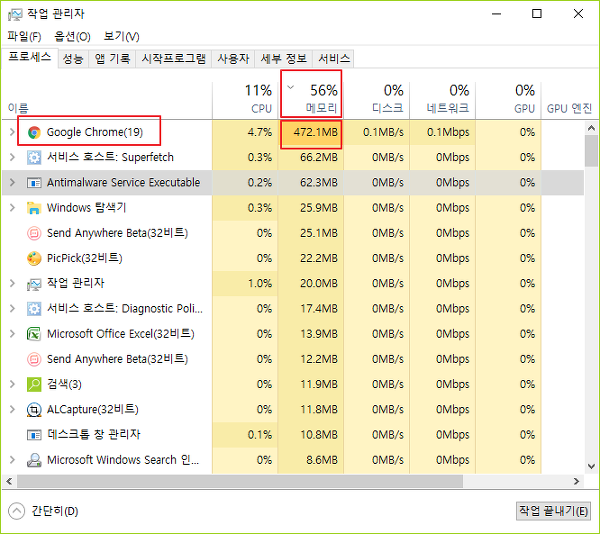This screenshot has height=534, width=600.
Task: Click the horizontal scrollbar right arrow
Action: (x=577, y=481)
